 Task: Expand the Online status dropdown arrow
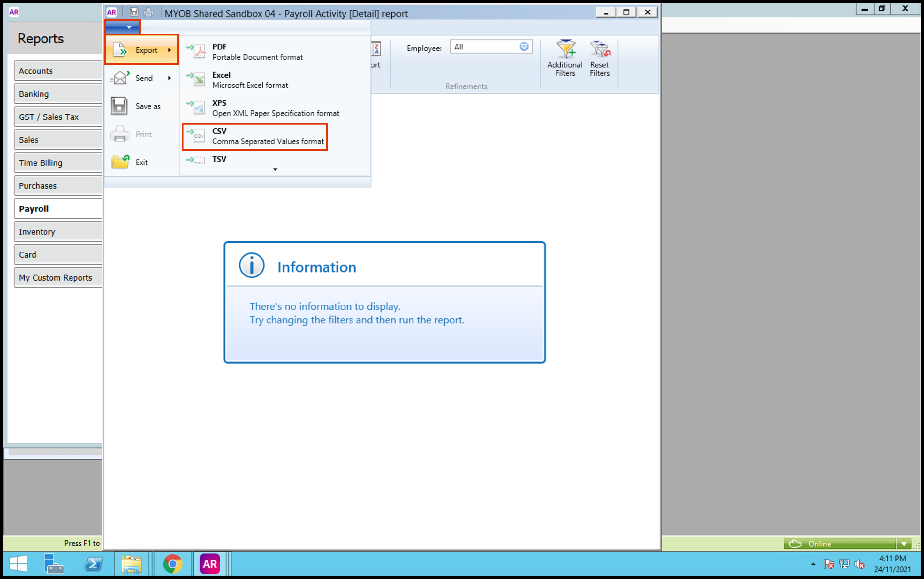click(x=904, y=544)
